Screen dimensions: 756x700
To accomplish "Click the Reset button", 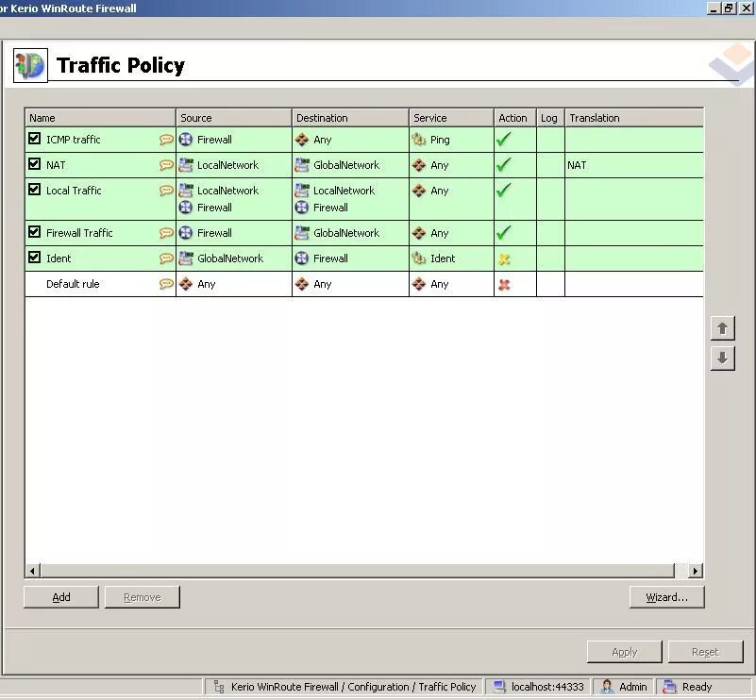I will click(x=705, y=652).
